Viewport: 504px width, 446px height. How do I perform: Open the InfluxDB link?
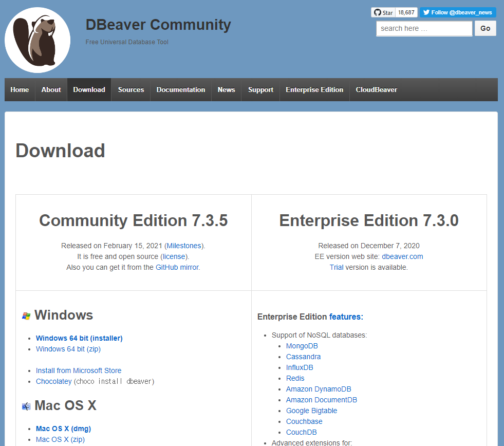[x=300, y=367]
